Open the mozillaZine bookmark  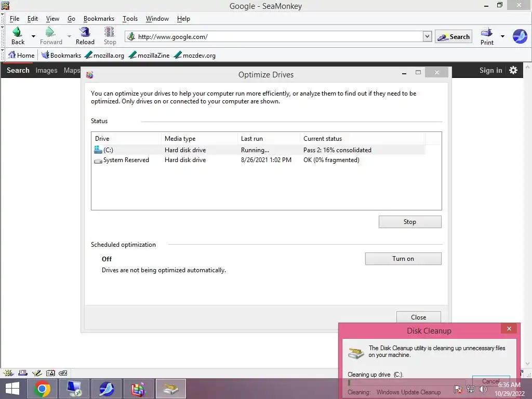(149, 55)
